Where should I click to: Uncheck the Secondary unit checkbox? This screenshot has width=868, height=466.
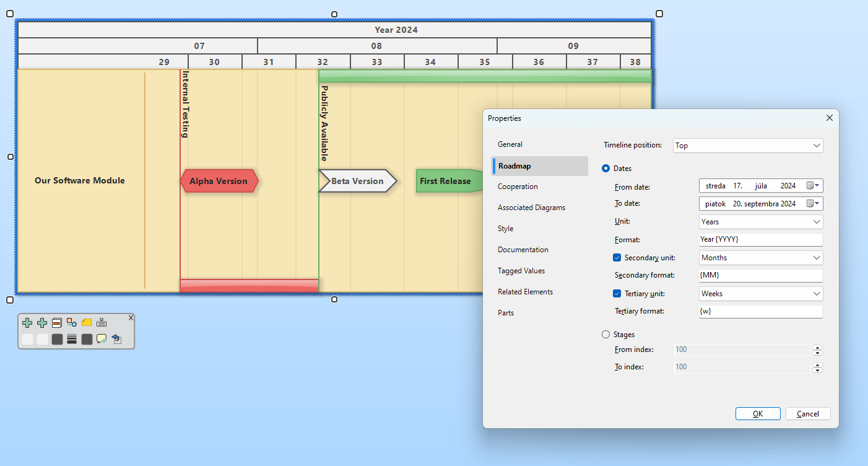pos(617,258)
